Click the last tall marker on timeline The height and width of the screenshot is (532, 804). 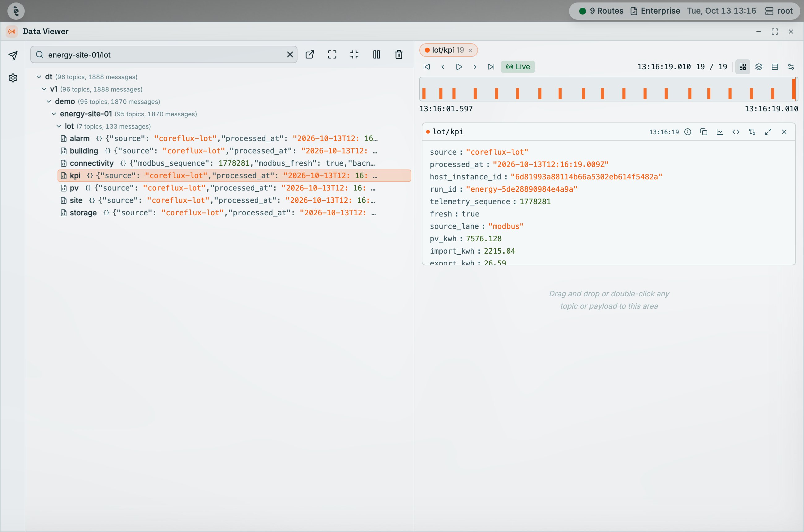coord(794,89)
